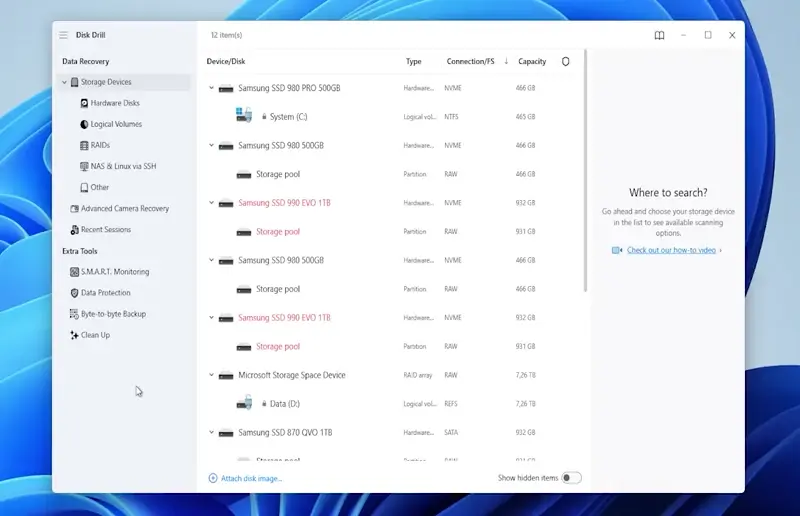Click the Attach disk image link
The height and width of the screenshot is (516, 800).
click(252, 478)
